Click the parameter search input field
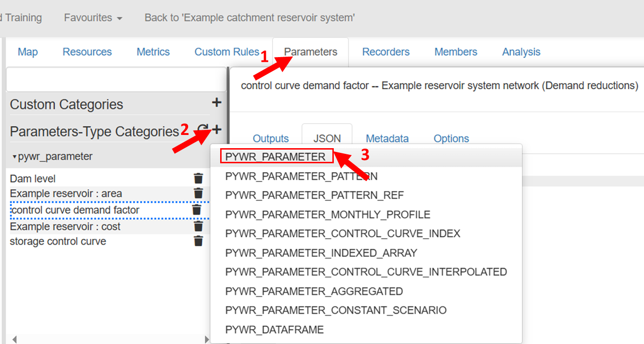644x344 pixels. pos(116,80)
